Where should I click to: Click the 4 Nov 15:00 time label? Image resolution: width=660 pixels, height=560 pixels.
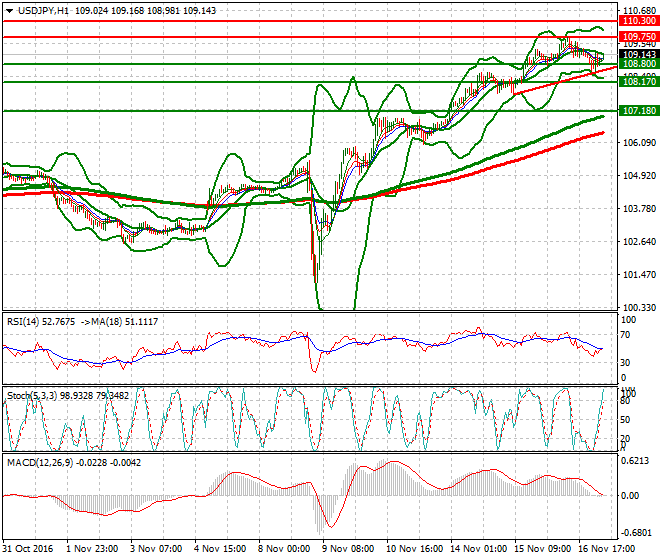pos(218,550)
